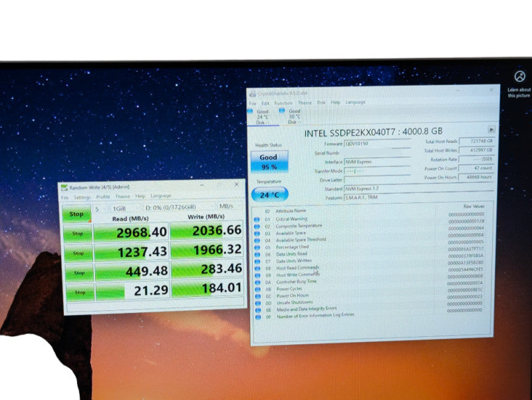This screenshot has height=400, width=532.
Task: Click status circle beside Power Cycles
Action: [258, 290]
